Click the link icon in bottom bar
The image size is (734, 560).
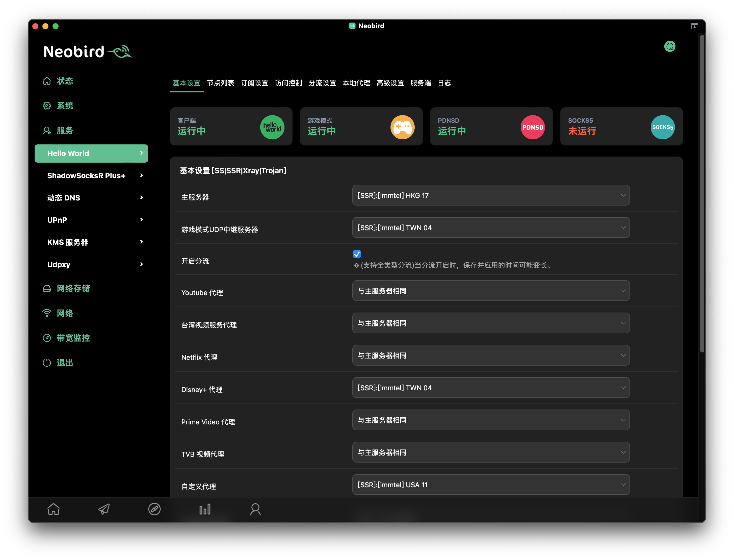pyautogui.click(x=154, y=509)
